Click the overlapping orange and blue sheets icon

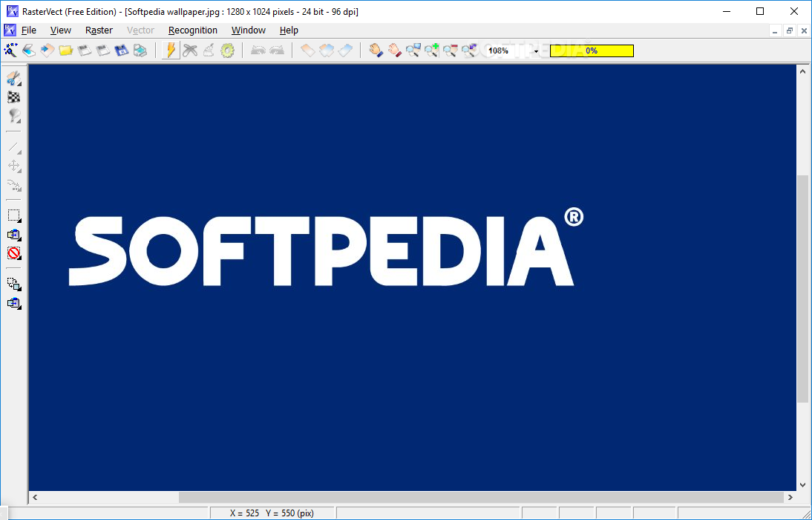click(327, 51)
